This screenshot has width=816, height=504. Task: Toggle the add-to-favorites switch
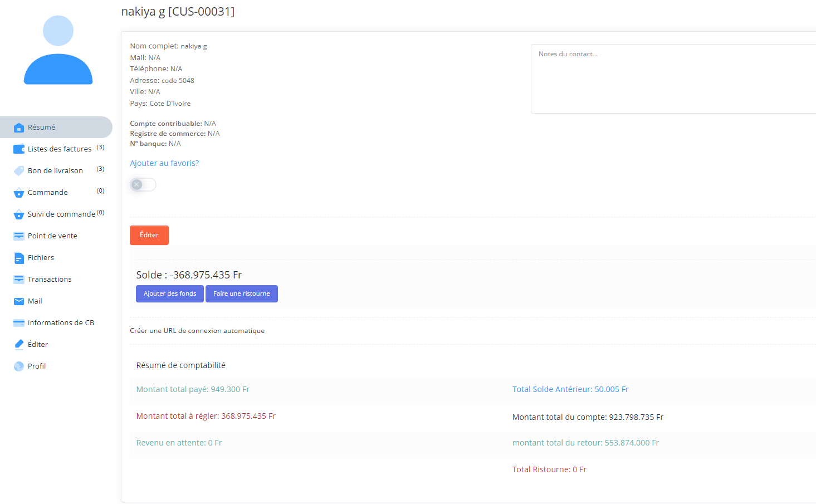143,185
